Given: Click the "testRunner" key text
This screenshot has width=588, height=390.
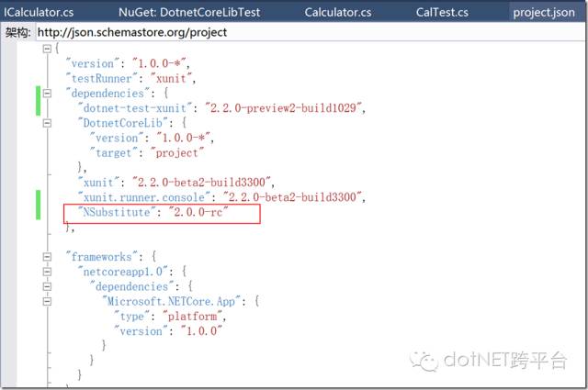Looking at the screenshot, I should coord(100,78).
